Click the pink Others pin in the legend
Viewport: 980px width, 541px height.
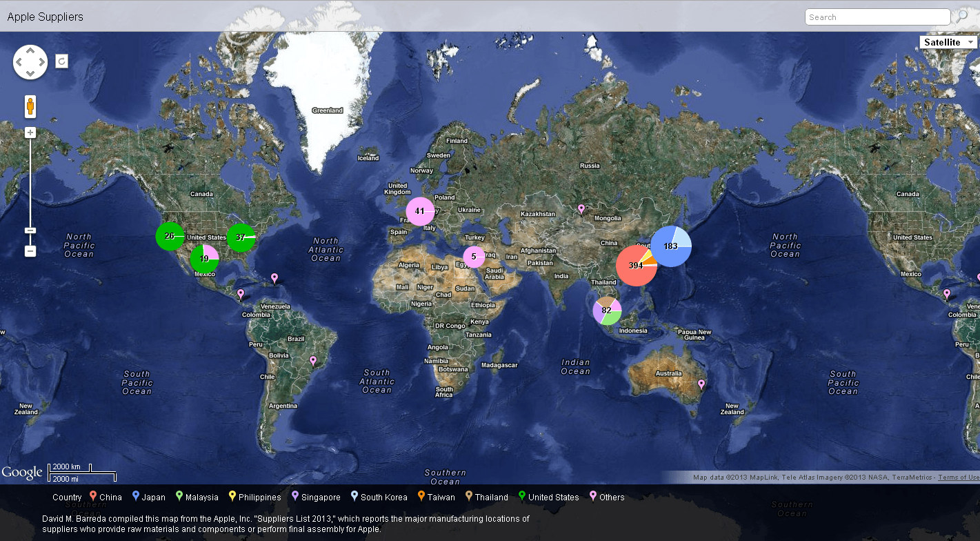coord(593,496)
